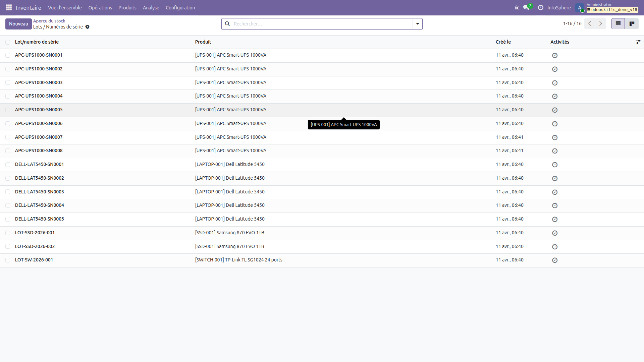
Task: Select the checkbox for DELL-LAT5450-SN0003
Action: coord(8,192)
